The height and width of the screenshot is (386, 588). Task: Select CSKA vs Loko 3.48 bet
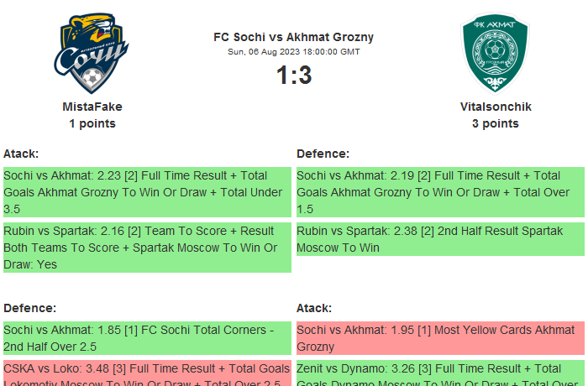coord(147,374)
